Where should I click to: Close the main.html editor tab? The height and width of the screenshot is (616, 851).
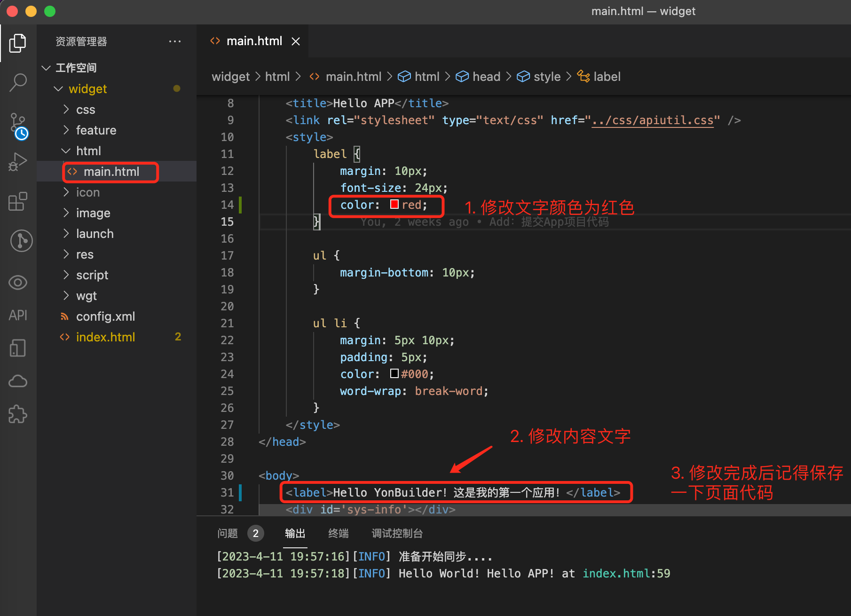(x=296, y=41)
